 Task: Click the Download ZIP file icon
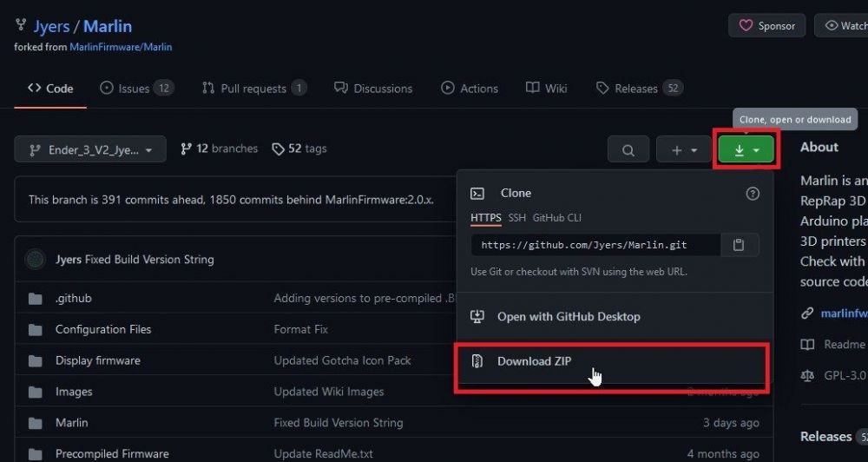[477, 361]
